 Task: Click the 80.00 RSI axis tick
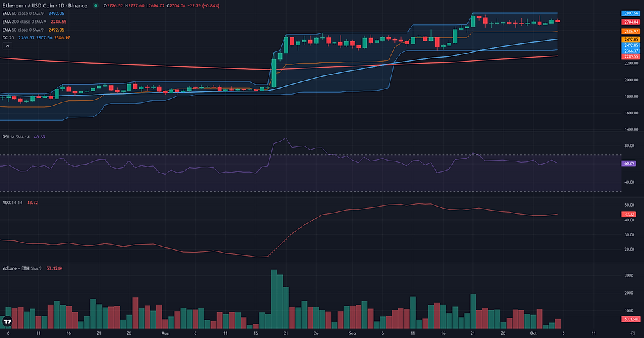click(x=630, y=146)
